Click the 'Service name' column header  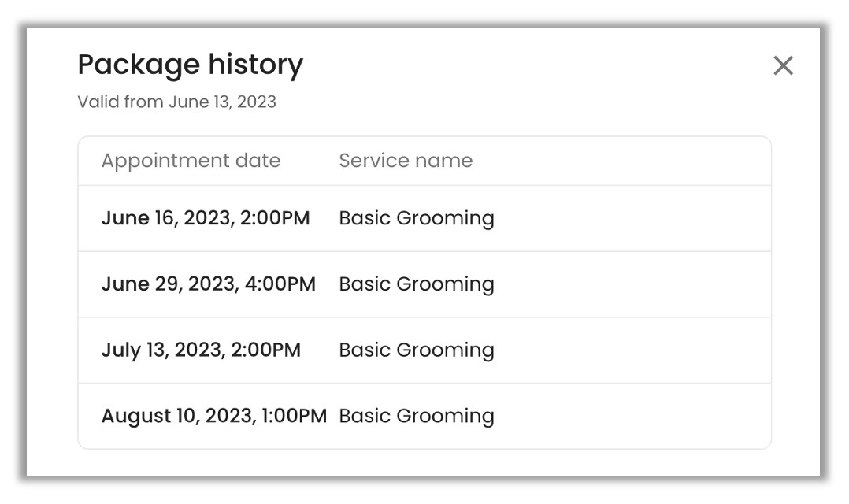[x=406, y=160]
